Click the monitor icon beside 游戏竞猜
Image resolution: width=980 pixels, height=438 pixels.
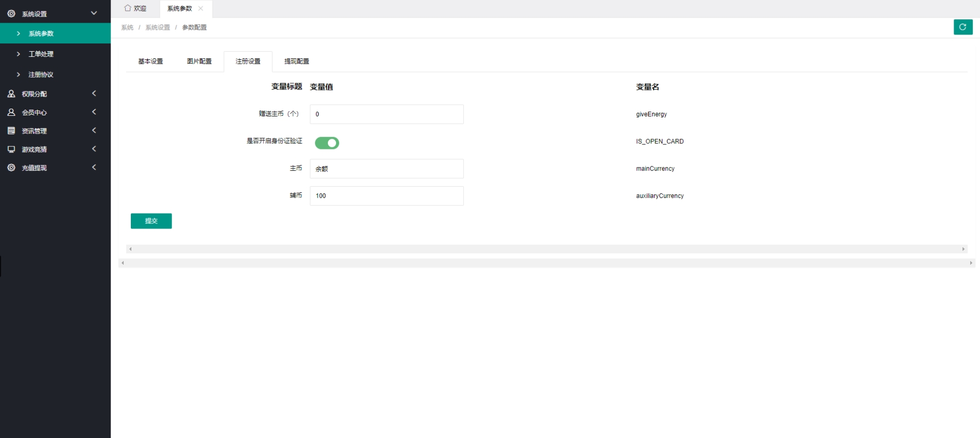(11, 149)
